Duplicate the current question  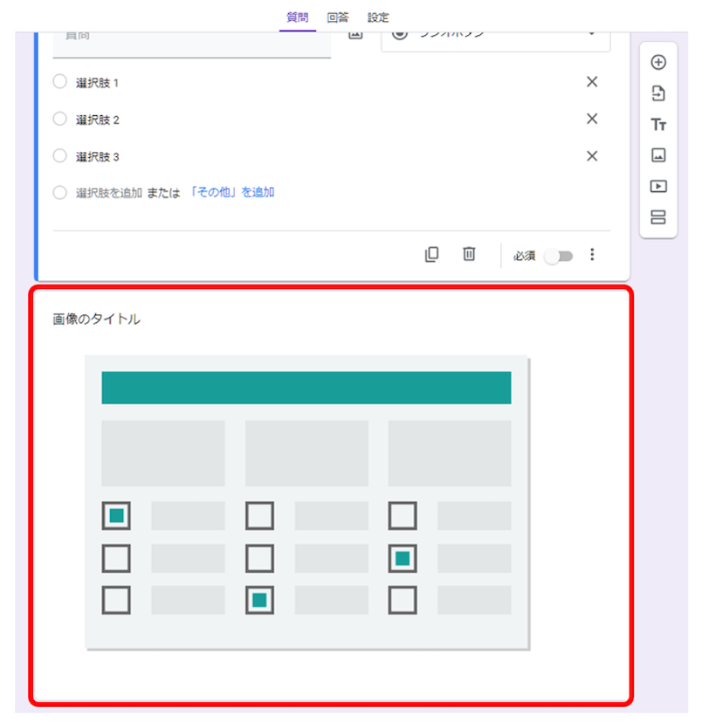pyautogui.click(x=431, y=254)
